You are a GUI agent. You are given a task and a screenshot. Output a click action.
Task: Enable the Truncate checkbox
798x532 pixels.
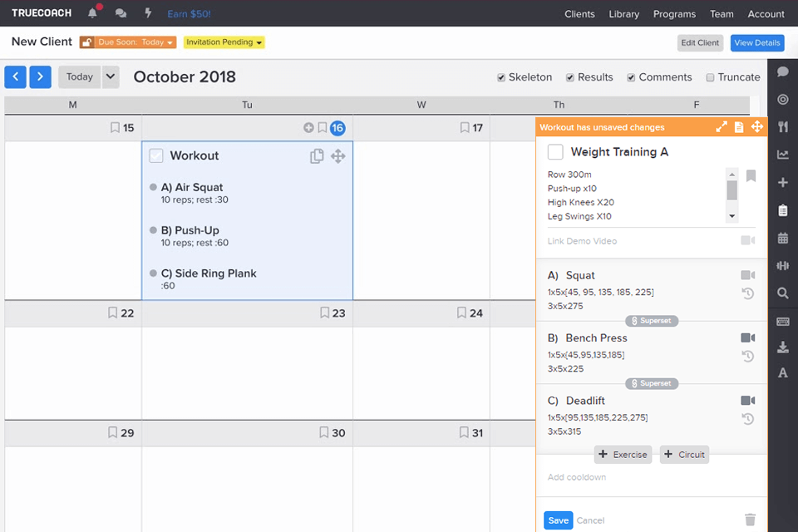tap(710, 77)
